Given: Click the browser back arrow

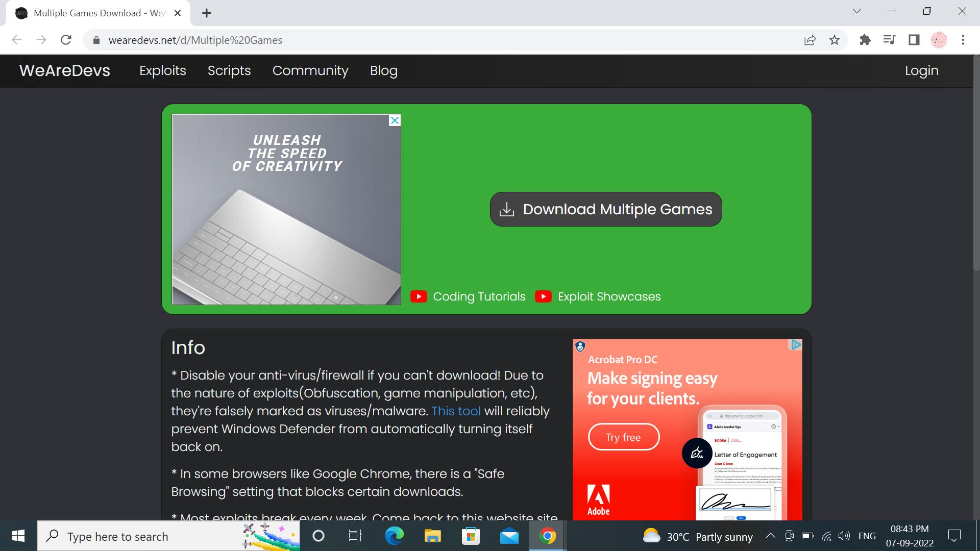Looking at the screenshot, I should (x=17, y=40).
